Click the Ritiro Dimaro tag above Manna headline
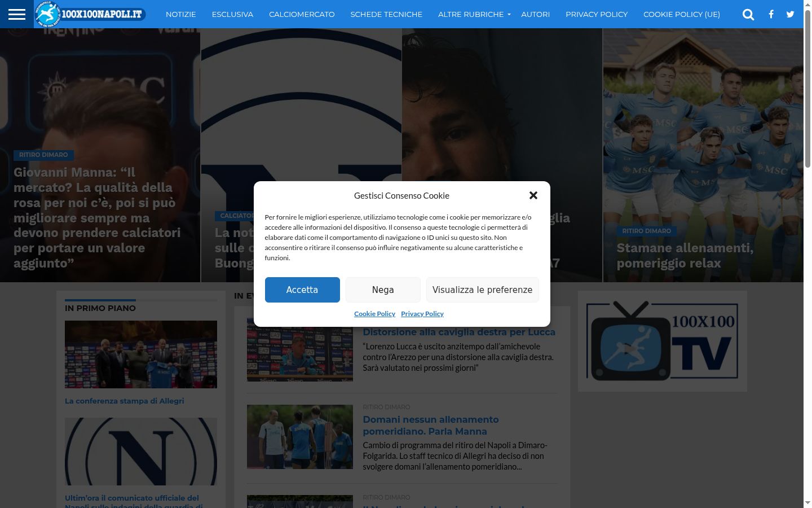The width and height of the screenshot is (812, 508). (43, 155)
